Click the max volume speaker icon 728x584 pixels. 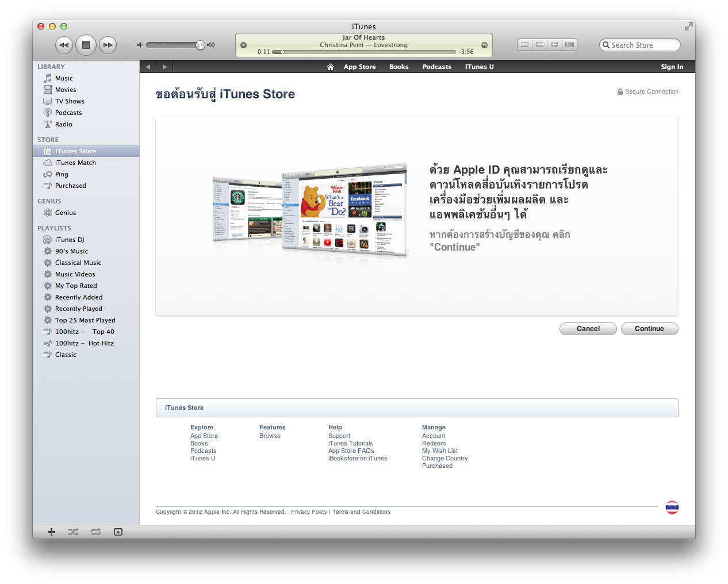(x=210, y=45)
